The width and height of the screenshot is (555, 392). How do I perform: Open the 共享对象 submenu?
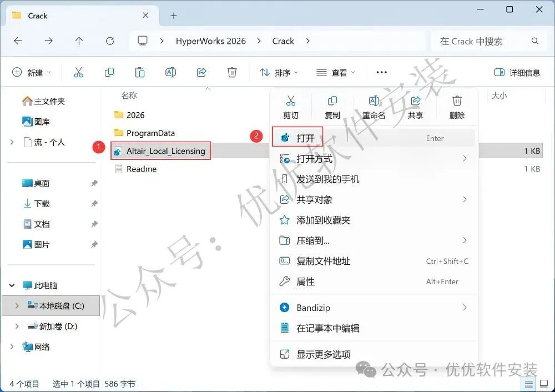tap(374, 200)
